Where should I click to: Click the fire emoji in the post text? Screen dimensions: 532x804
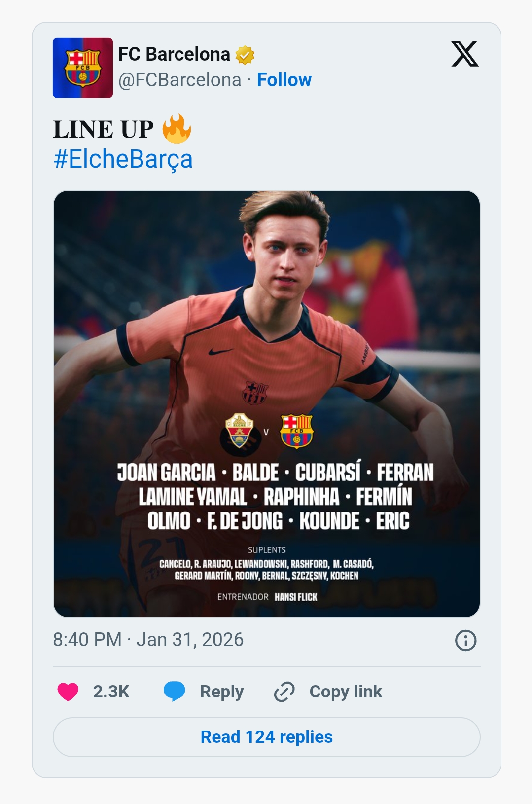[177, 129]
